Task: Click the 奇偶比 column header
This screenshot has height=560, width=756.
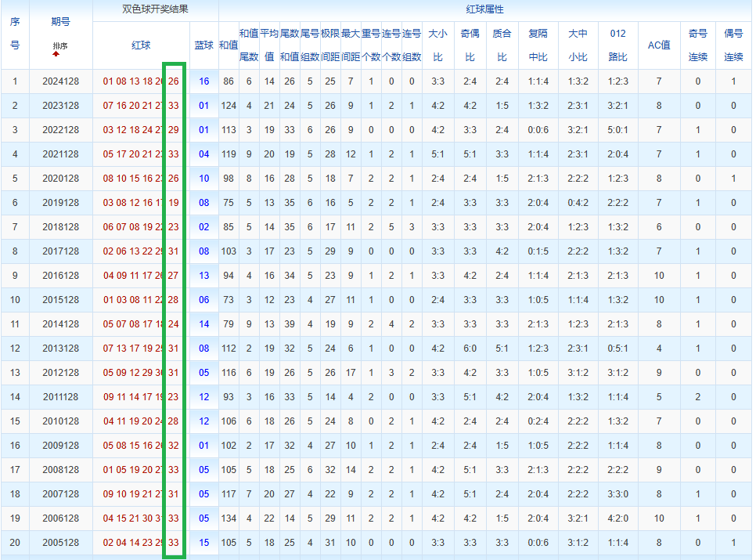Action: tap(470, 45)
